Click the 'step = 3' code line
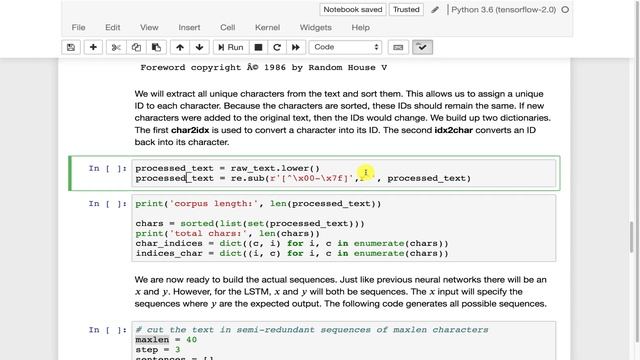Screen dimensions: 640x360 (158, 349)
